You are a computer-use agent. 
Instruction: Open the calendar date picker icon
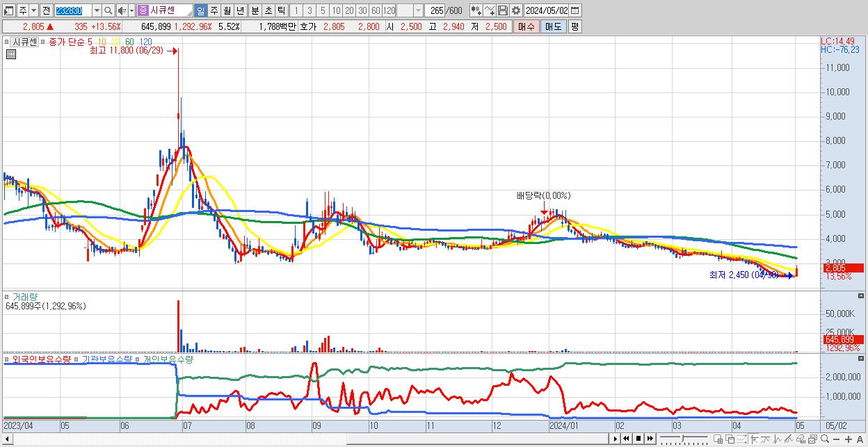coord(575,10)
